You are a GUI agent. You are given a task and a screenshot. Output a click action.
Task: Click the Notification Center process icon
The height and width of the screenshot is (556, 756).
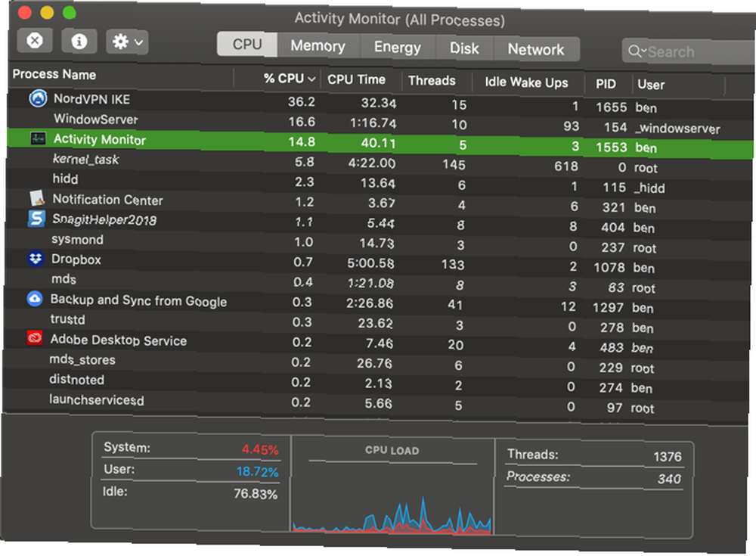(37, 198)
